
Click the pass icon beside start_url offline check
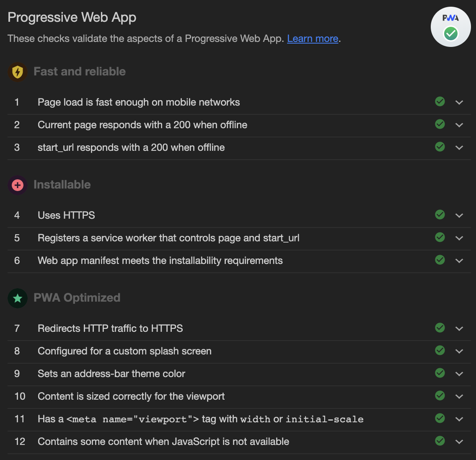click(440, 147)
